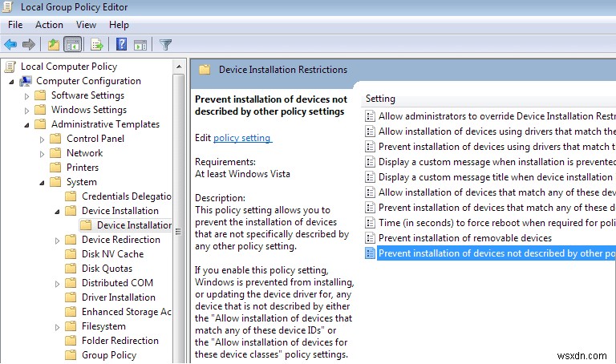Click the tree pane vertical scrollbar thumb

179,230
